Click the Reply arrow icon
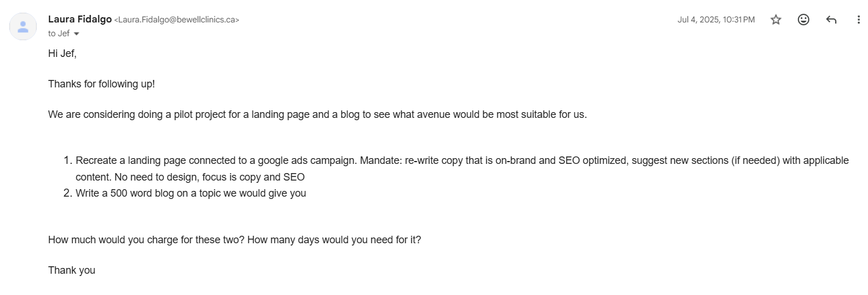The height and width of the screenshot is (295, 868). [831, 20]
